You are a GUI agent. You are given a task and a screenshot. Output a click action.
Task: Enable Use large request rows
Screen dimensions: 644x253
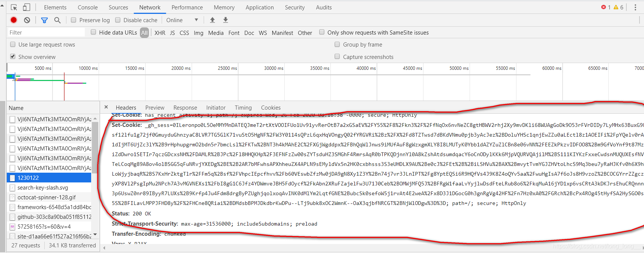tap(13, 44)
